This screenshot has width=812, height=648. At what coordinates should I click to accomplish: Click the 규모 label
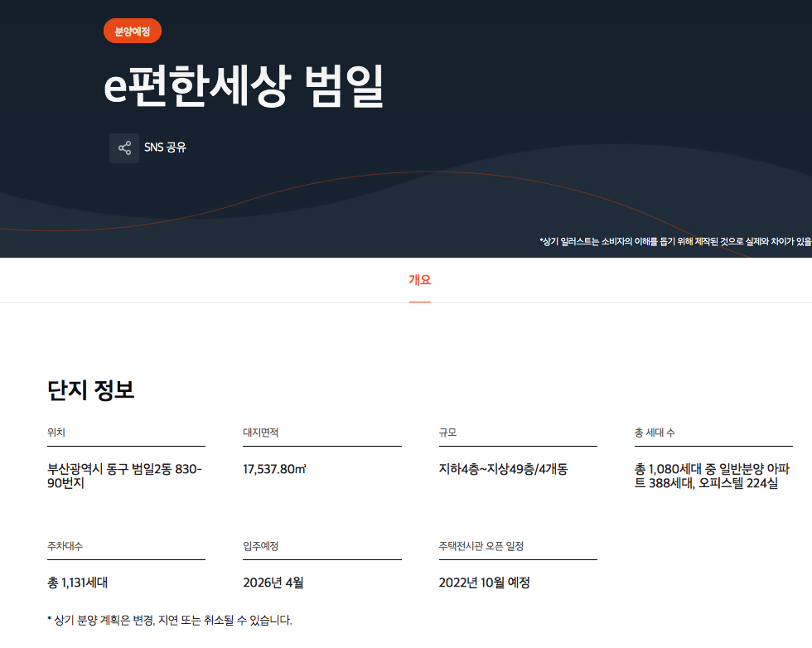tap(448, 433)
